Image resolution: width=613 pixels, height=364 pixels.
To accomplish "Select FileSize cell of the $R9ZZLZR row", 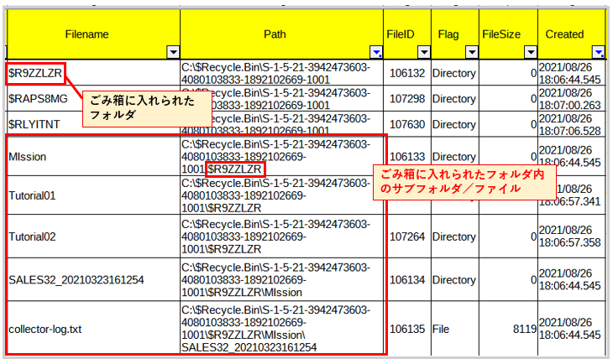I will point(509,73).
